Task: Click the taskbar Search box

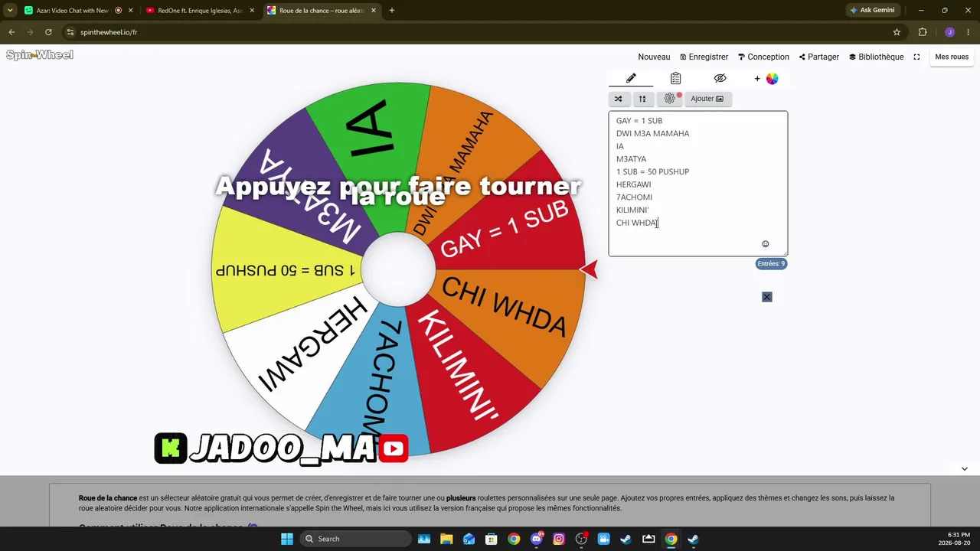Action: pyautogui.click(x=355, y=539)
